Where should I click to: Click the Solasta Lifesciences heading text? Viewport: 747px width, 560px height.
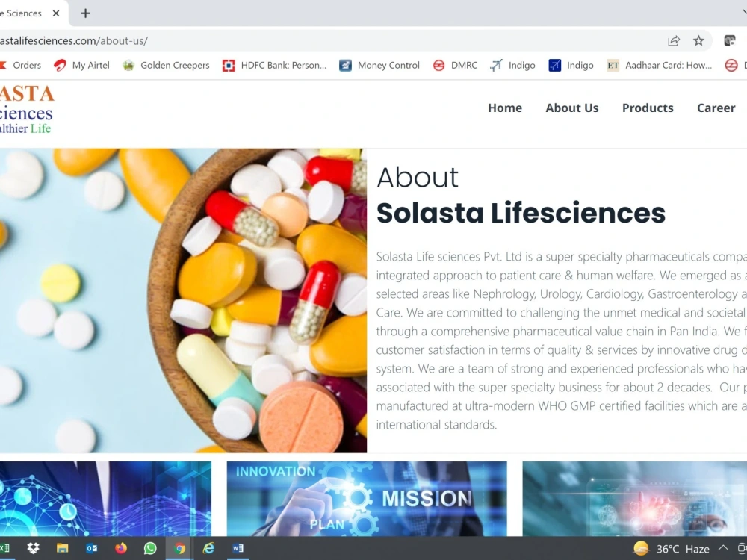pos(521,213)
